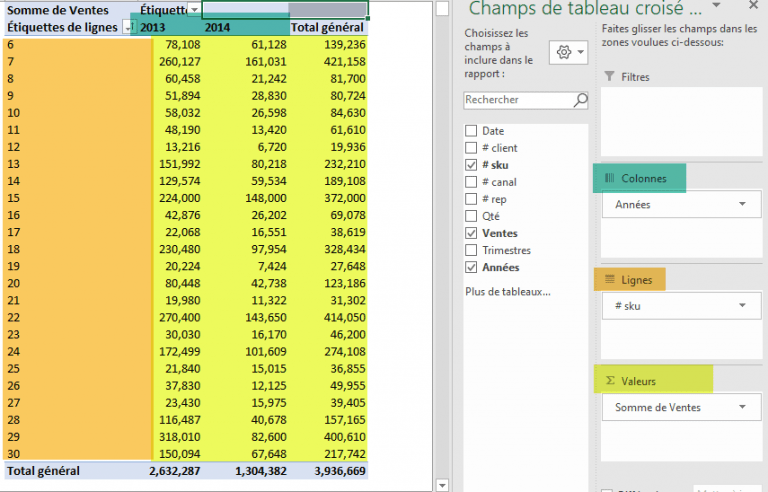Viewport: 768px width, 492px height.
Task: Untick the Ventes field checkbox
Action: 471,233
